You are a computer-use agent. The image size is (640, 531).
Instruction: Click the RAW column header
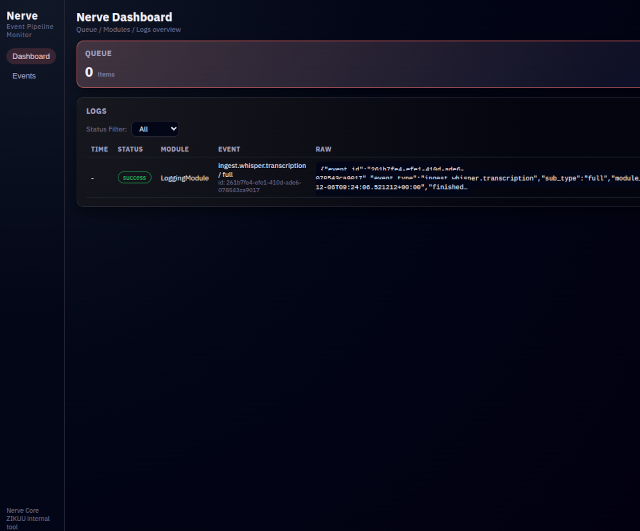pos(323,149)
